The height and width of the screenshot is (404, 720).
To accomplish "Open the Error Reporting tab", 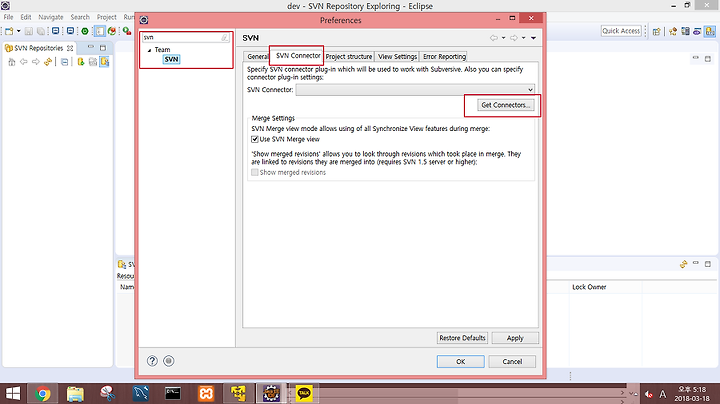I will 444,56.
